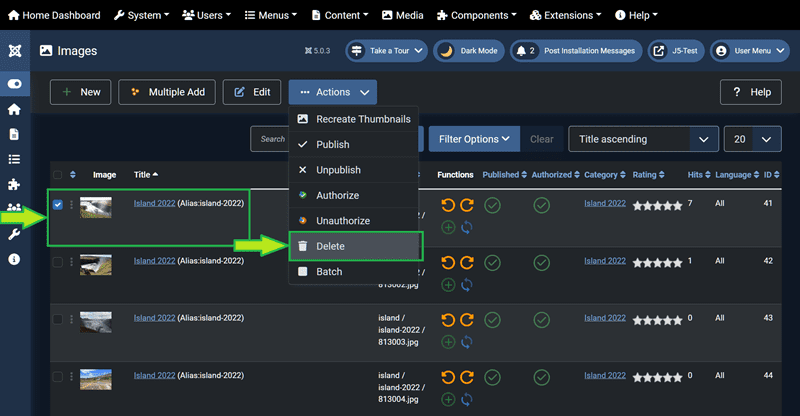Expand the Filter Options panel

[x=475, y=139]
